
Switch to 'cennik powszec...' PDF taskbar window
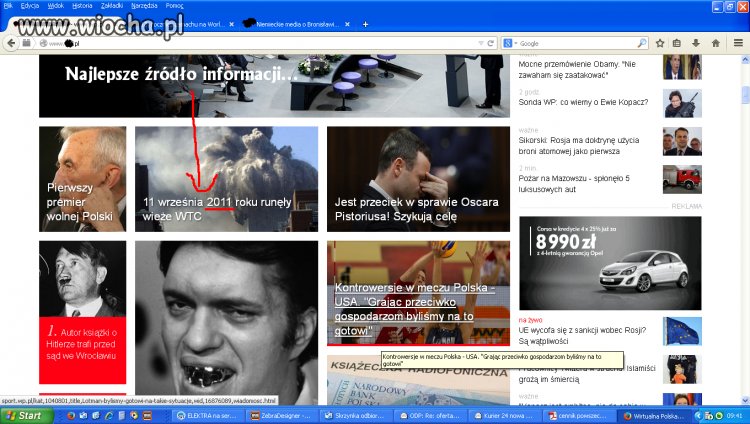coord(580,415)
